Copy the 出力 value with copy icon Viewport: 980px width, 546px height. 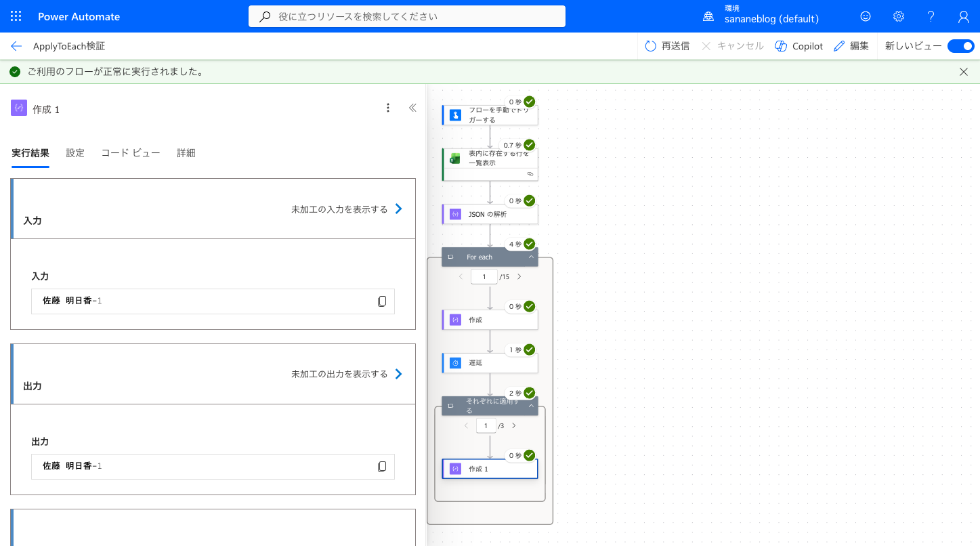pos(382,466)
